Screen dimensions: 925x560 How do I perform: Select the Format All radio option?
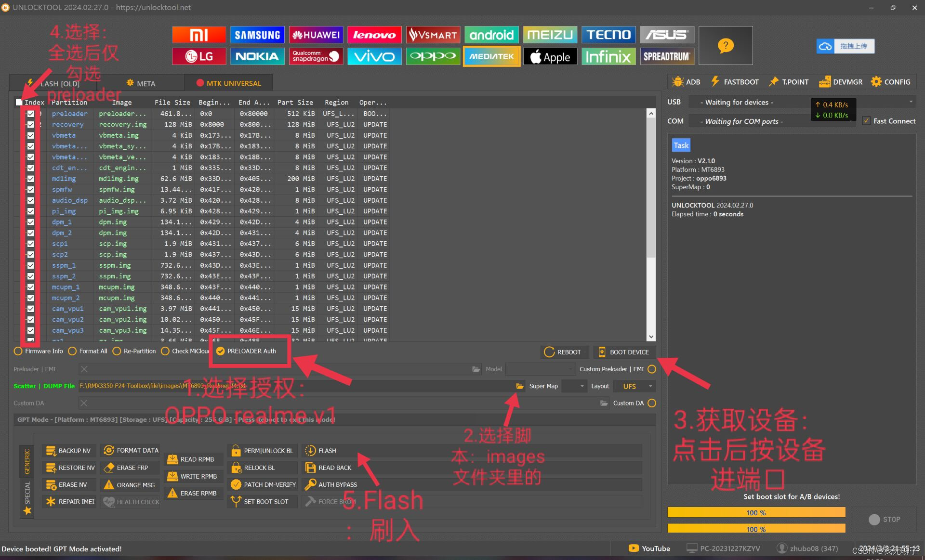tap(73, 352)
